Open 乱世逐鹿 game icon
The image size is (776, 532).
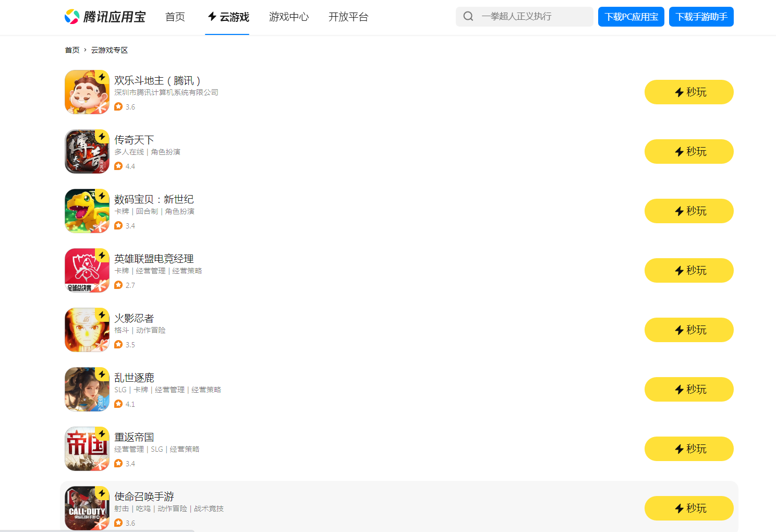coord(87,389)
